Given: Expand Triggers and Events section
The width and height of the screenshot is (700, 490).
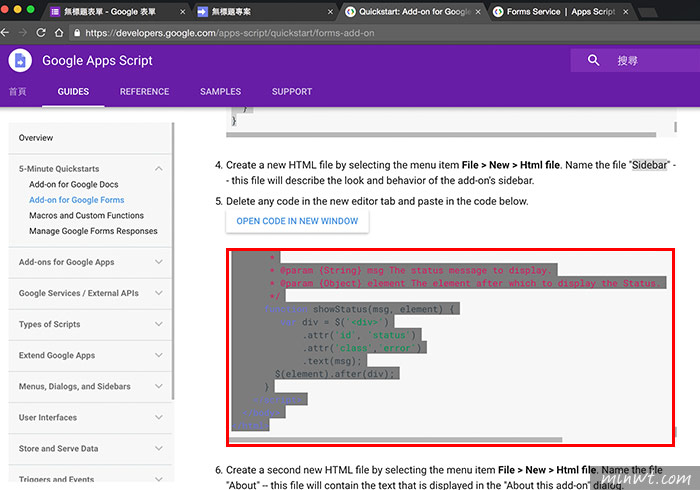Looking at the screenshot, I should coord(158,479).
